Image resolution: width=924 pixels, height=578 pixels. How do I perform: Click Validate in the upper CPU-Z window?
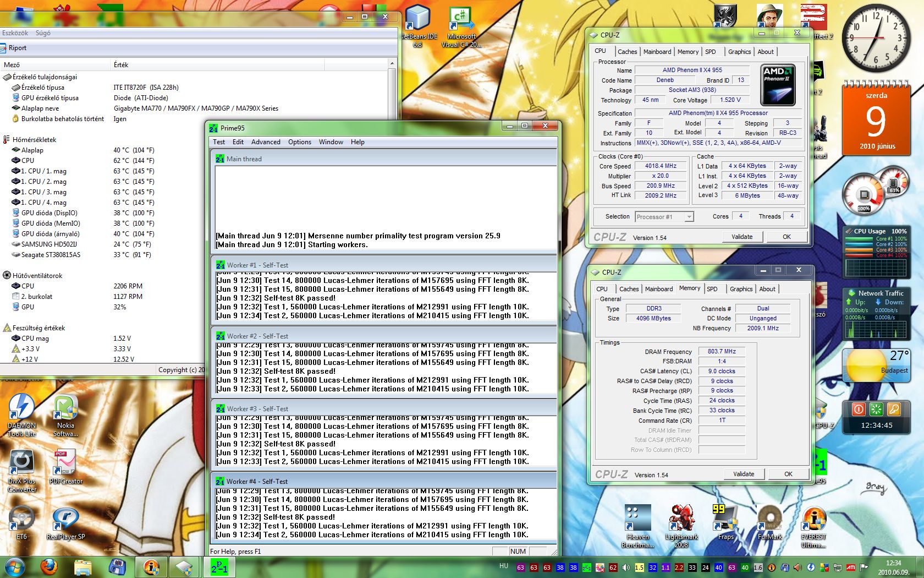742,237
